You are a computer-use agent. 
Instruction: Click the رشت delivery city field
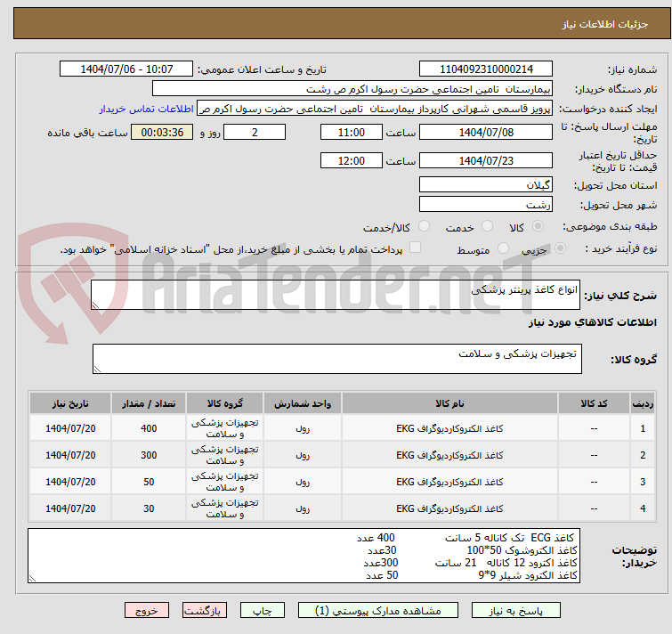click(485, 205)
